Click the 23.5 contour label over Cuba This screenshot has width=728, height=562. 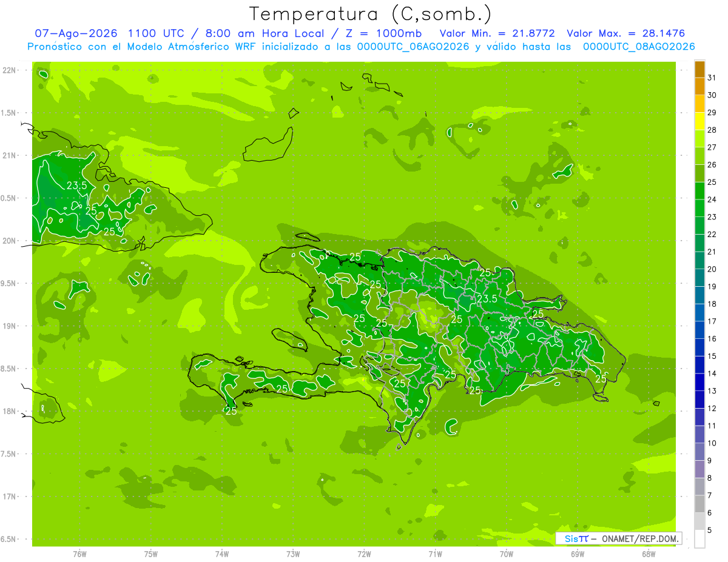click(x=76, y=186)
